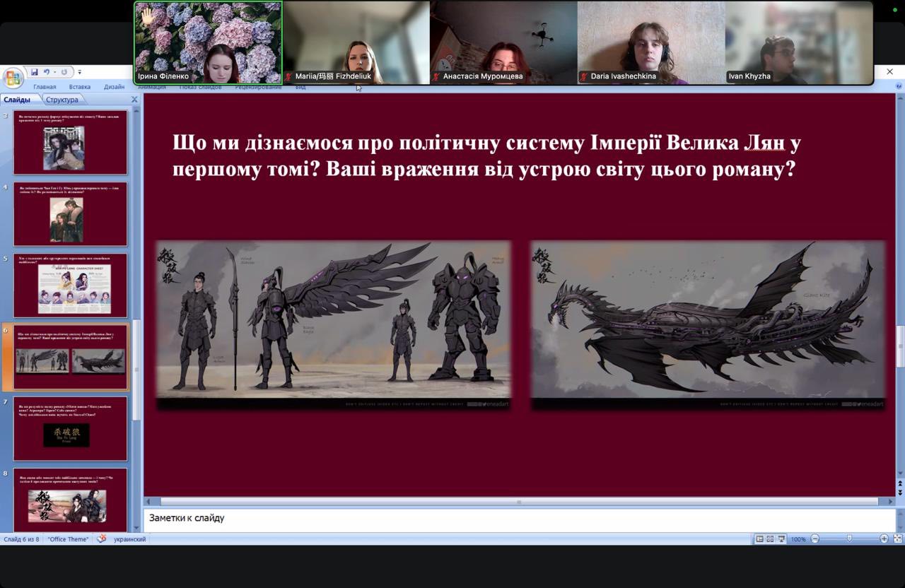Viewport: 905px width, 588px height.
Task: Select slide 6 thumbnail
Action: click(x=70, y=357)
